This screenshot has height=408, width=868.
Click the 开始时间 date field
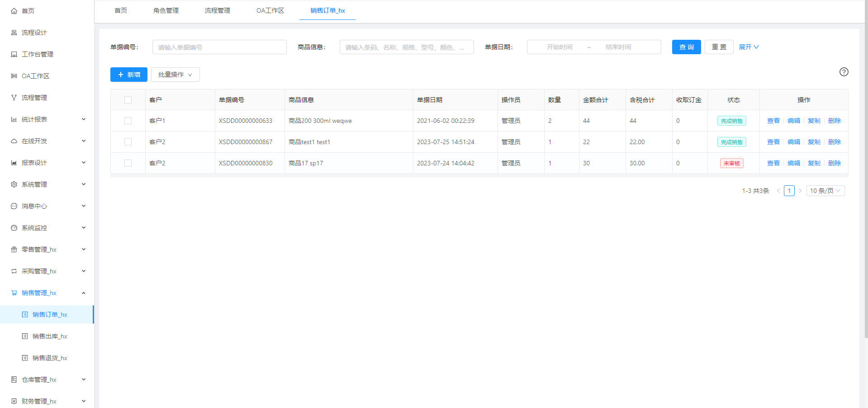[x=560, y=47]
